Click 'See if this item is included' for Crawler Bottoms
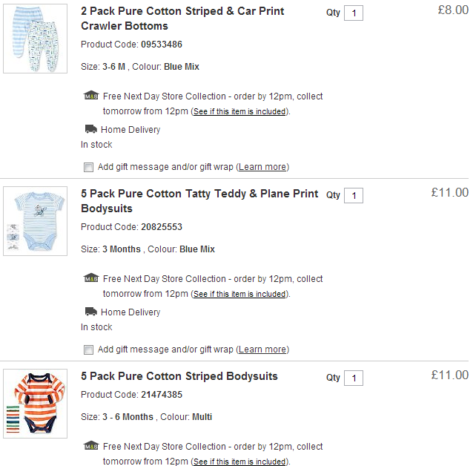476x466 pixels. (239, 112)
